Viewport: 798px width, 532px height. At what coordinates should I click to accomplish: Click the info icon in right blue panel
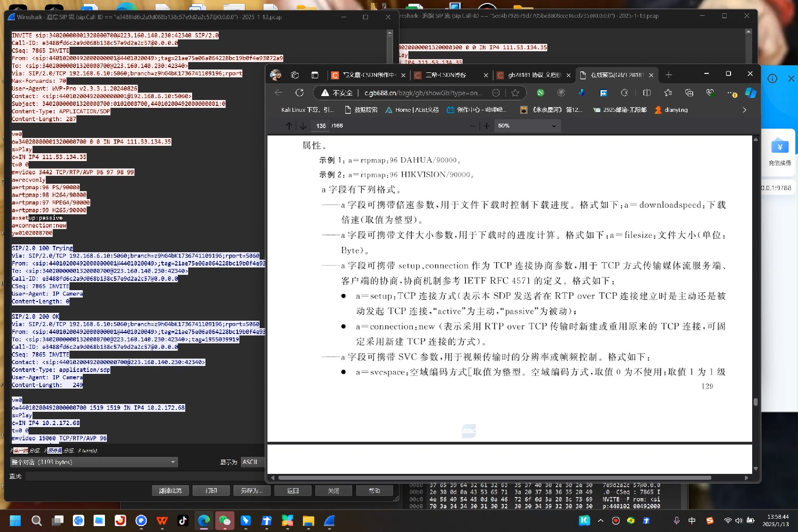click(x=772, y=79)
